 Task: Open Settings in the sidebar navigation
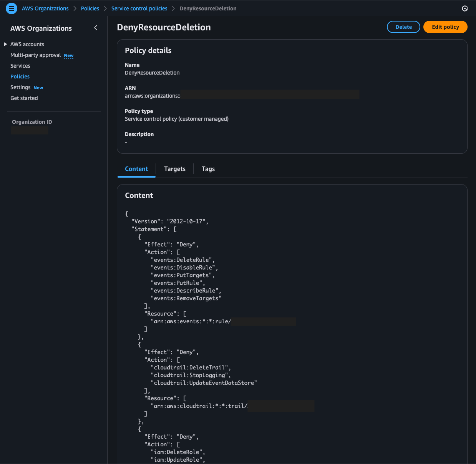point(20,87)
